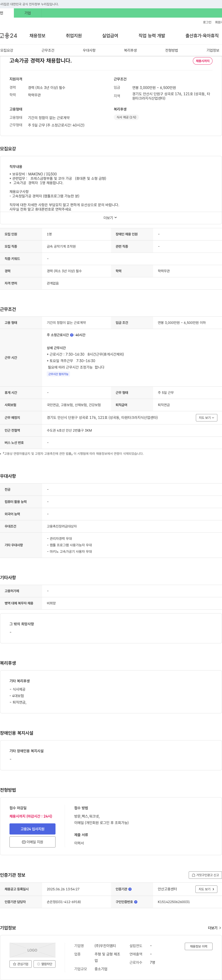The height and width of the screenshot is (980, 222).
Task: Select the 고용촉진장려금대상자 value
Action: pyautogui.click(x=62, y=526)
